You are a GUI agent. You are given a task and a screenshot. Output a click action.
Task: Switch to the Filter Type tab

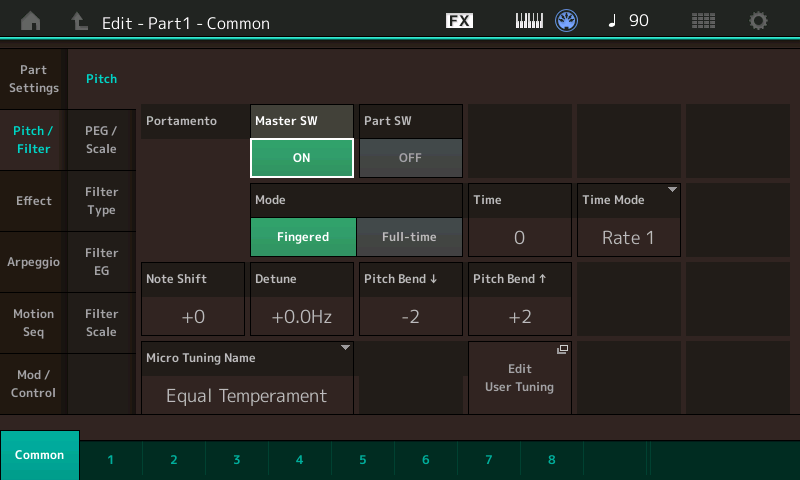click(x=101, y=201)
